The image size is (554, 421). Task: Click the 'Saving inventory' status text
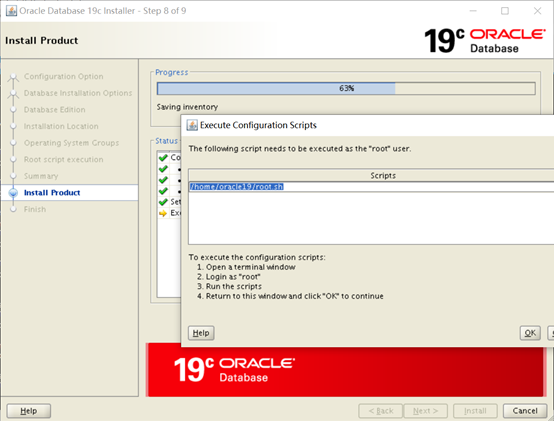tap(187, 107)
